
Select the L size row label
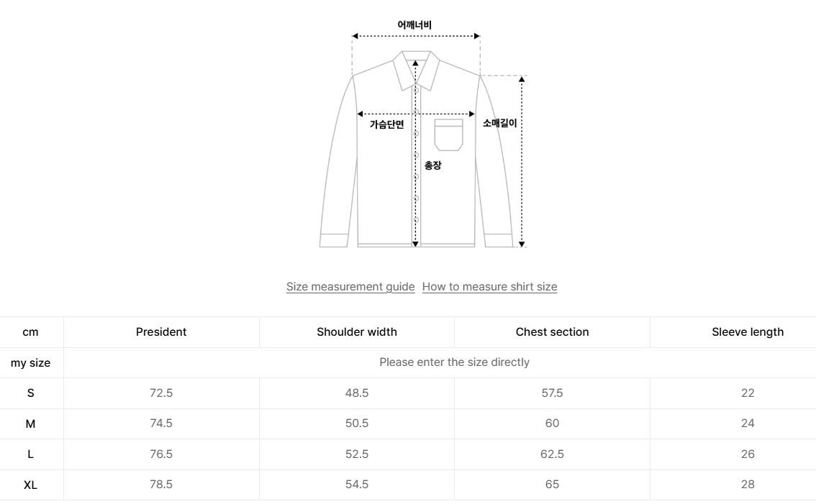pyautogui.click(x=31, y=454)
